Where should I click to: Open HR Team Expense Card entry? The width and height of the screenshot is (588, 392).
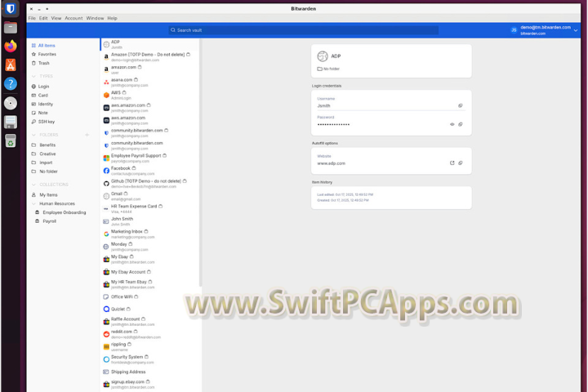[150, 208]
